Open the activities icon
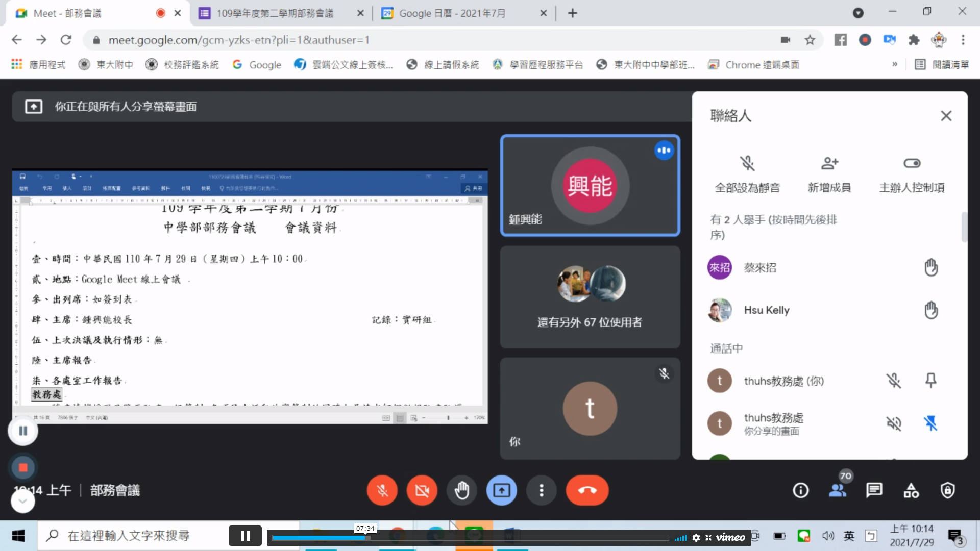Screen dimensions: 980x551 pos(911,491)
